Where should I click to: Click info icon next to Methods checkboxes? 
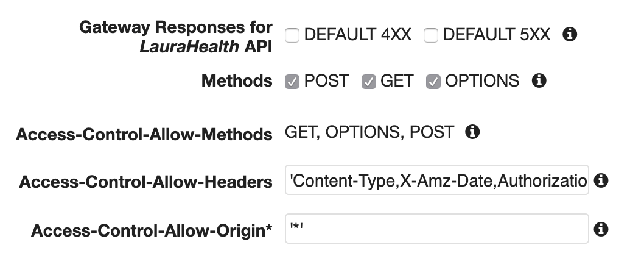click(539, 80)
